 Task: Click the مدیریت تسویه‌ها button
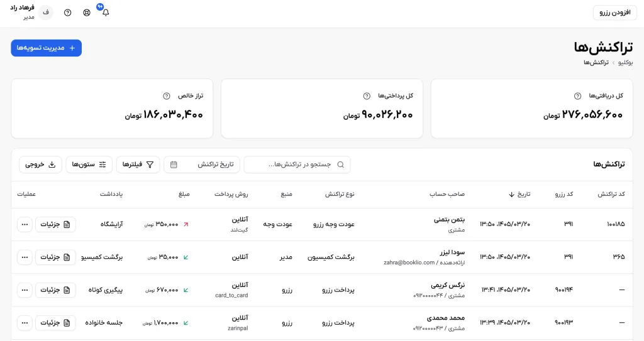coord(47,48)
